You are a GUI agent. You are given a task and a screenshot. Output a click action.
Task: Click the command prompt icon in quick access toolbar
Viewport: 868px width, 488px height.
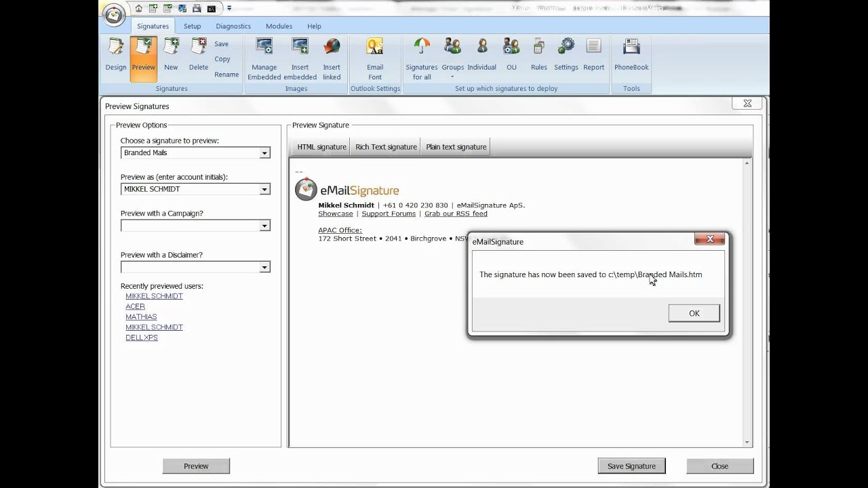(212, 9)
